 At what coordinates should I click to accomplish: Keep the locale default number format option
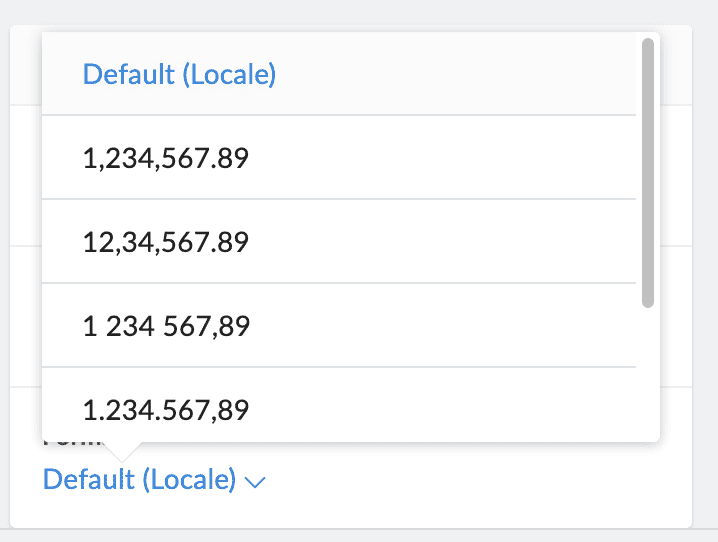pos(179,74)
